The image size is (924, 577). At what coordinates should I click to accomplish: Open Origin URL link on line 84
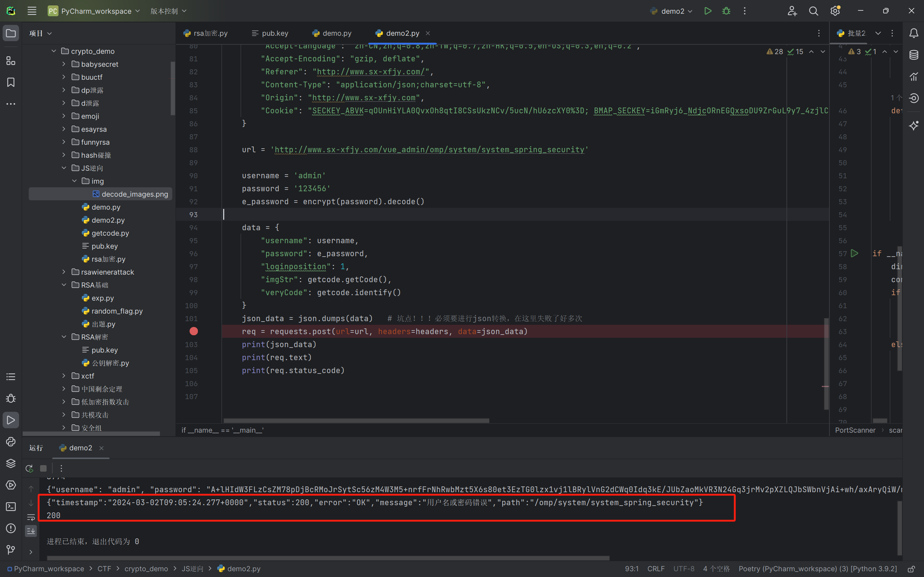coord(364,98)
